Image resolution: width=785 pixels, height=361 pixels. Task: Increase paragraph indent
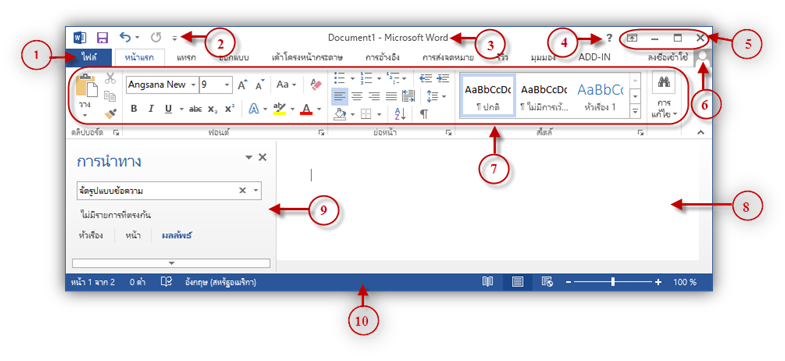(x=443, y=79)
